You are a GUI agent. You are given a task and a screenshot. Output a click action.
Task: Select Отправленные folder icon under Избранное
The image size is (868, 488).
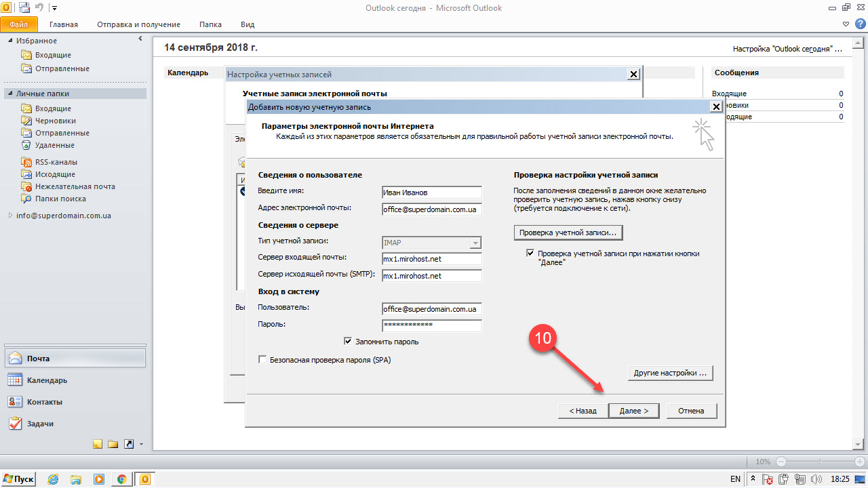click(26, 68)
